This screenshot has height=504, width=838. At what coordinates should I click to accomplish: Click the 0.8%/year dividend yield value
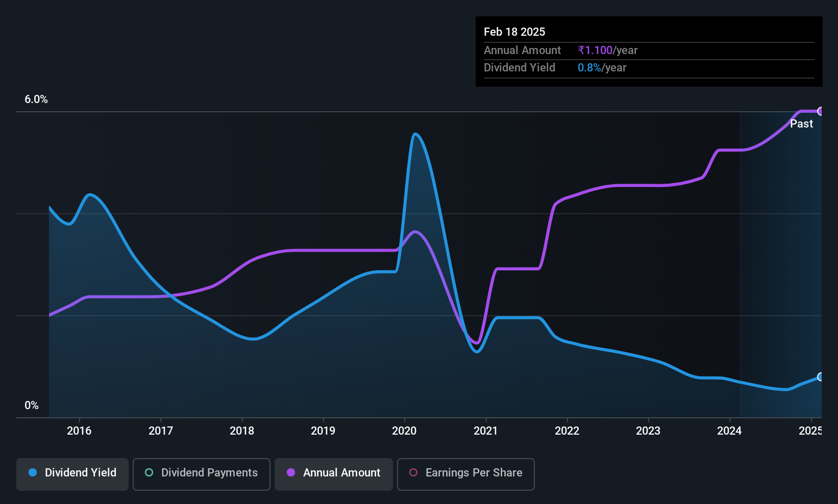(602, 68)
